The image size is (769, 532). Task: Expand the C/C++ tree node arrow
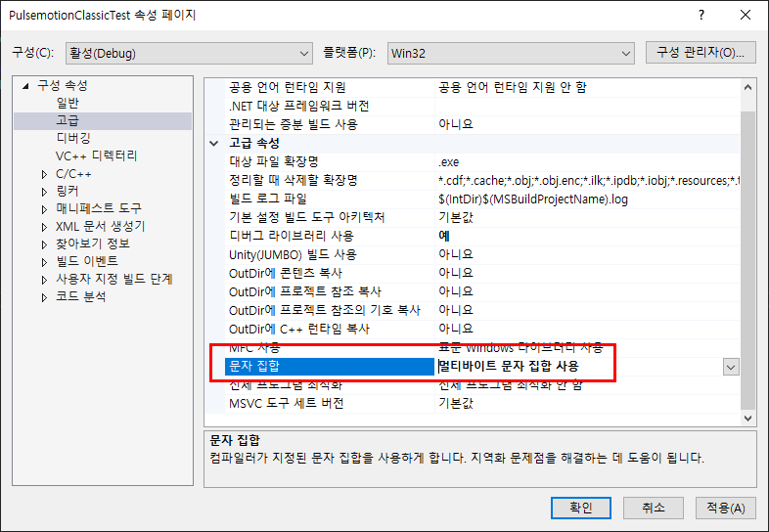(45, 174)
